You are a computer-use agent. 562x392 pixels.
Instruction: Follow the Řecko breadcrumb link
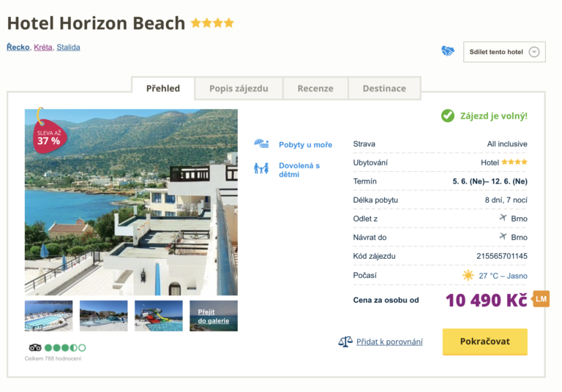click(18, 47)
